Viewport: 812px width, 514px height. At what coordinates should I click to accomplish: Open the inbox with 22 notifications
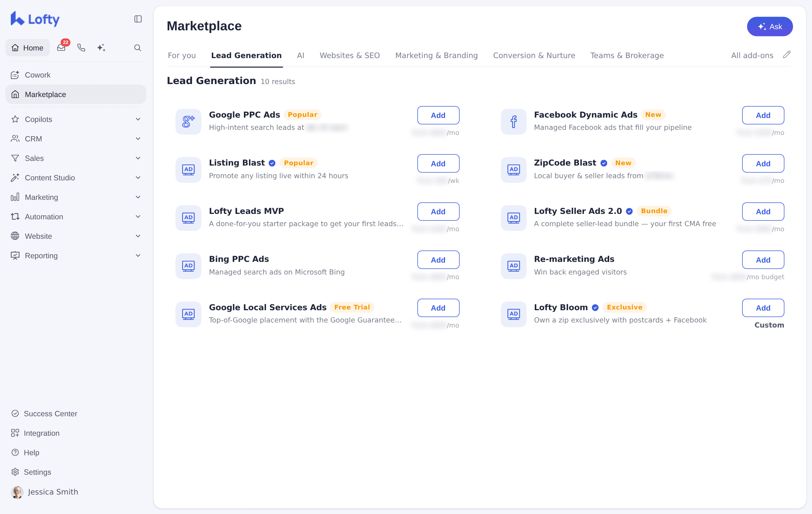(x=62, y=48)
